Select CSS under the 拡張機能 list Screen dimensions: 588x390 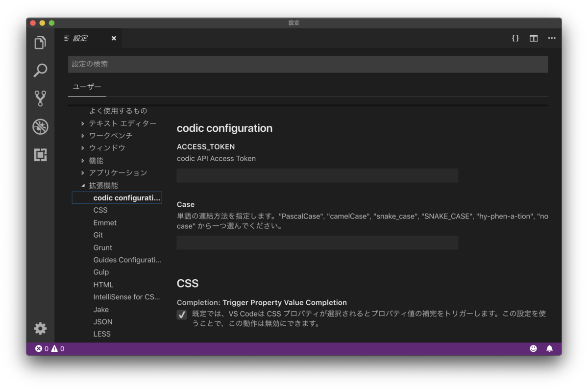click(x=100, y=210)
